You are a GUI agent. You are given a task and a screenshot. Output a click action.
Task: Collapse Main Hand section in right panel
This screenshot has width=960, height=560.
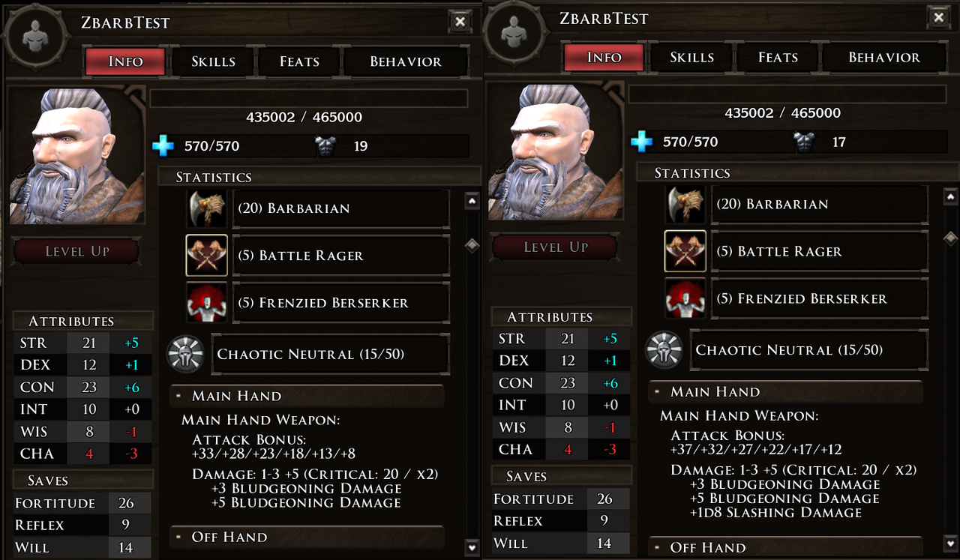[x=656, y=391]
